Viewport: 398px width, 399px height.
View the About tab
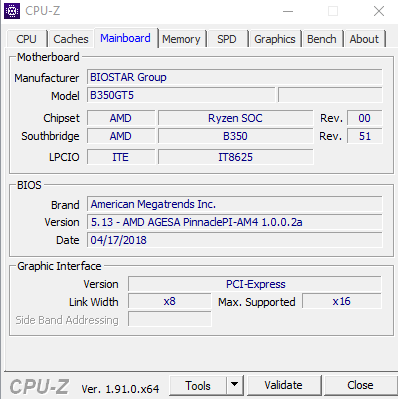click(x=364, y=39)
